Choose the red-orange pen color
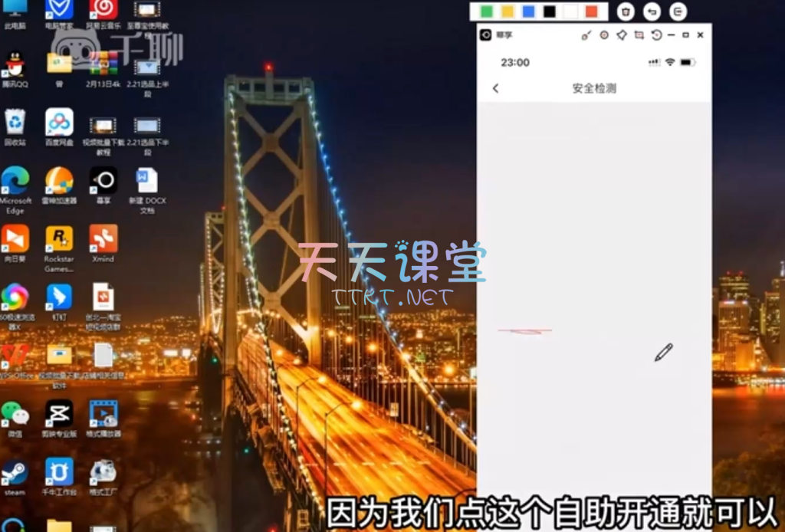 (591, 11)
